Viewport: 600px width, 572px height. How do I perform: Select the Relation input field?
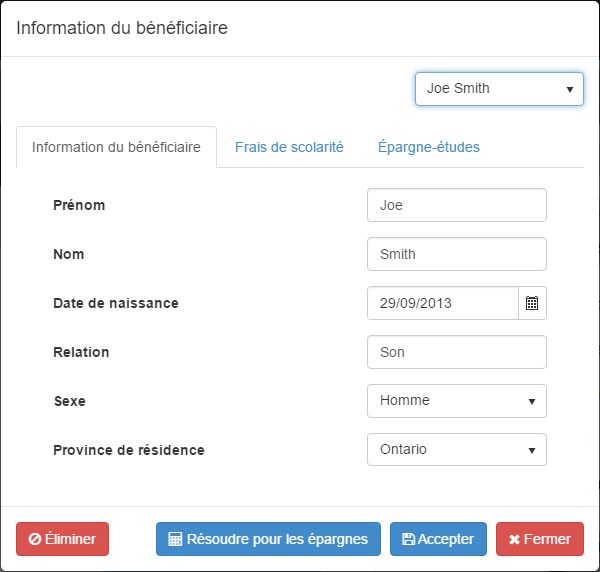456,352
